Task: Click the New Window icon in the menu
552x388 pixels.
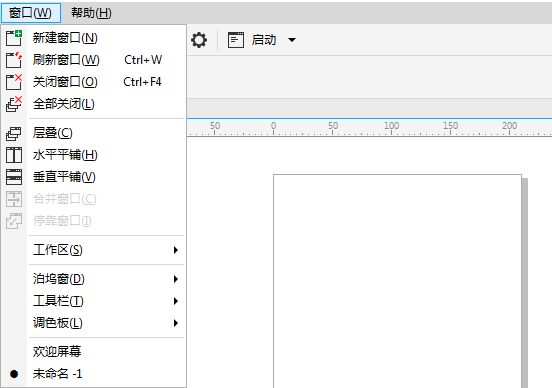Action: click(14, 38)
